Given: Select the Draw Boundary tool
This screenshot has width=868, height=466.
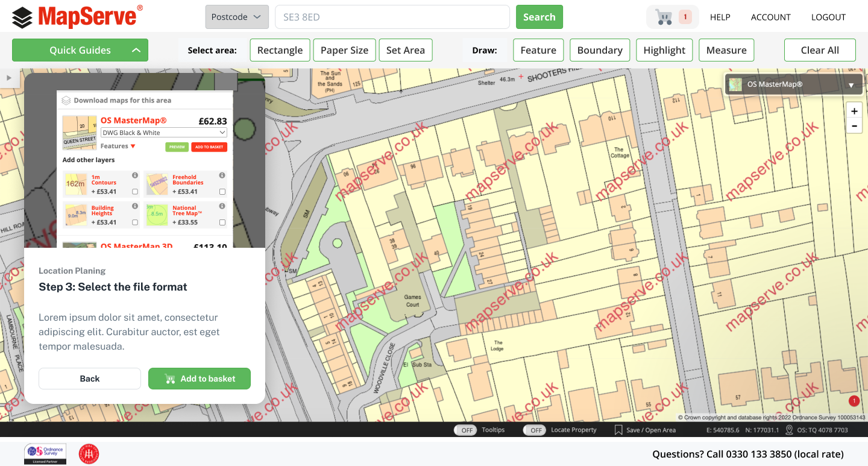Looking at the screenshot, I should click(600, 50).
